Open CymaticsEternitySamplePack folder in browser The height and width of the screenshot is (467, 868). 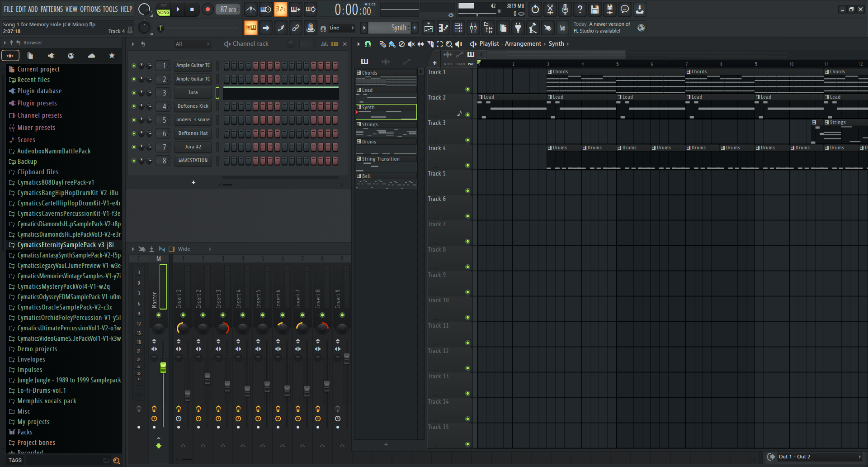(x=66, y=245)
